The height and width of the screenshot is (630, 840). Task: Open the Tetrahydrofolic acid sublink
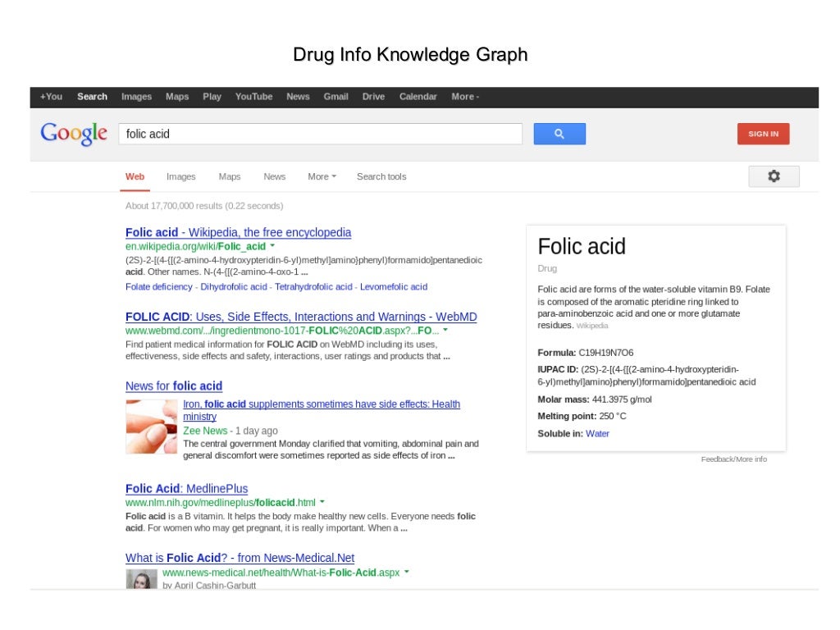(x=313, y=286)
